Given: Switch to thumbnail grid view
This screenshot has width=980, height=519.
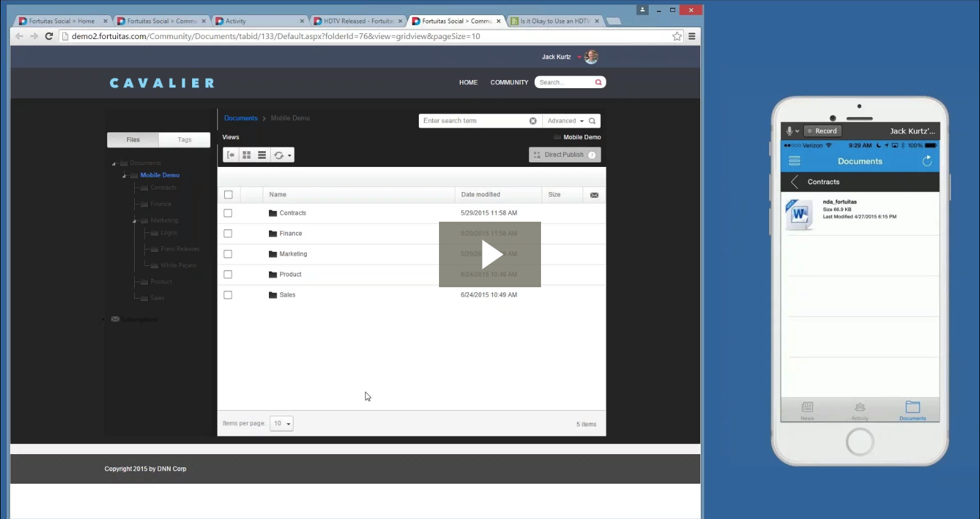Looking at the screenshot, I should 247,155.
